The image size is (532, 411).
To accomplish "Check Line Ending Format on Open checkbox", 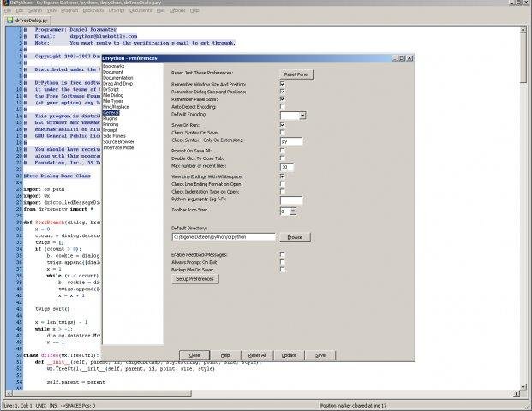I will pos(283,183).
